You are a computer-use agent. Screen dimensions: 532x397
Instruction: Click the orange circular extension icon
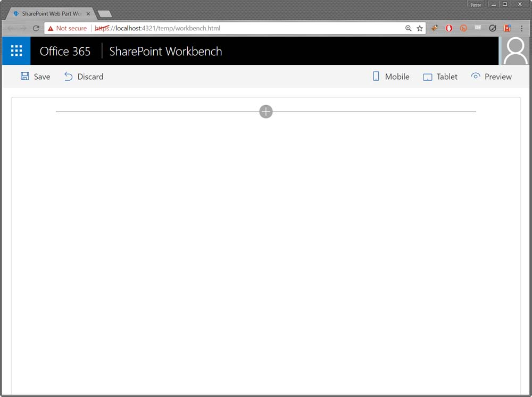point(463,28)
